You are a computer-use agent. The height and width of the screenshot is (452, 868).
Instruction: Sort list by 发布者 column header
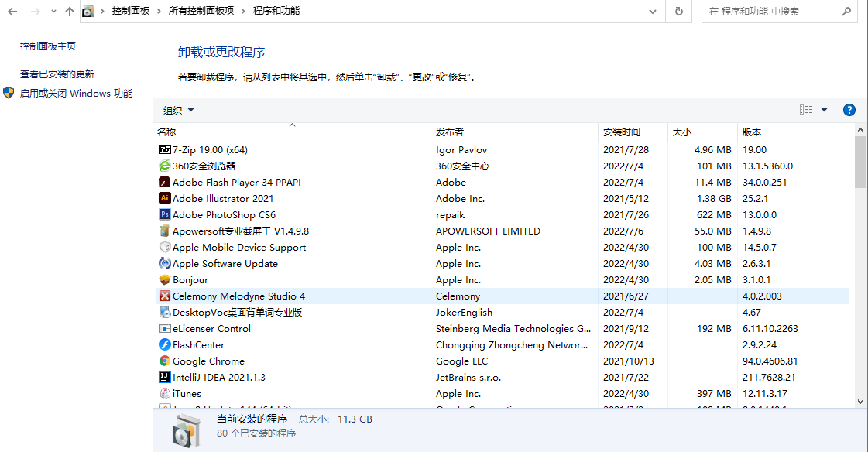point(449,132)
